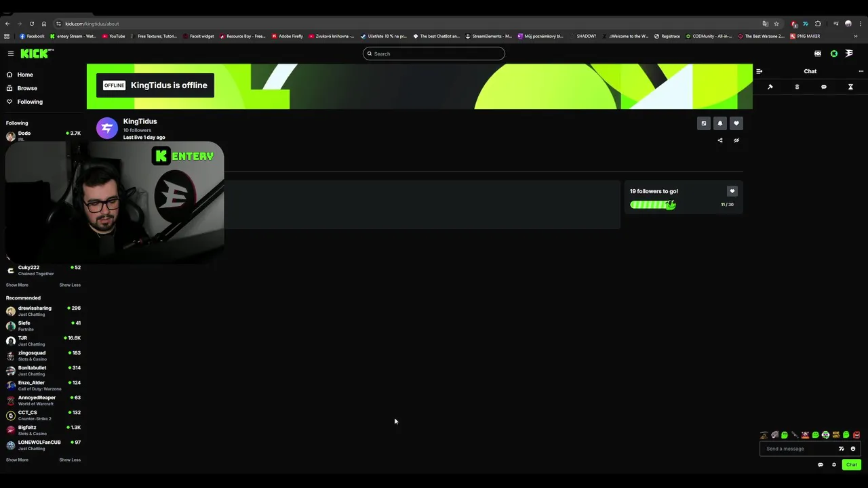
Task: Open user profile avatar menu in header
Action: pos(850,54)
